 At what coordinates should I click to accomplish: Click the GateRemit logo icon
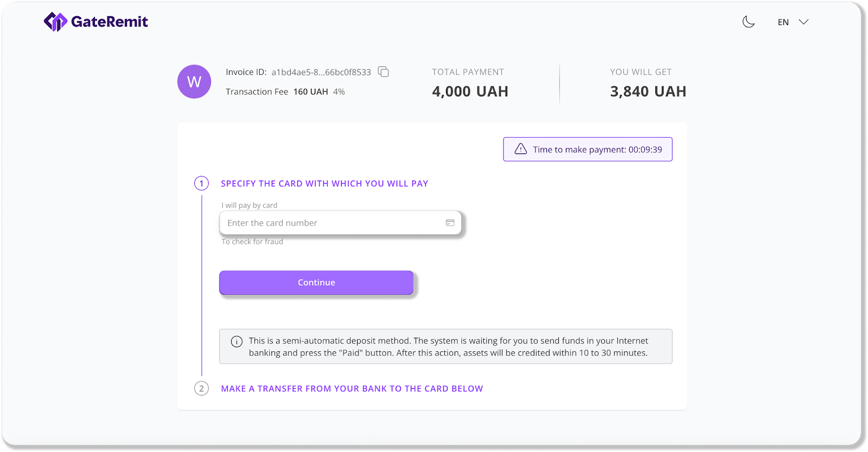[x=55, y=22]
